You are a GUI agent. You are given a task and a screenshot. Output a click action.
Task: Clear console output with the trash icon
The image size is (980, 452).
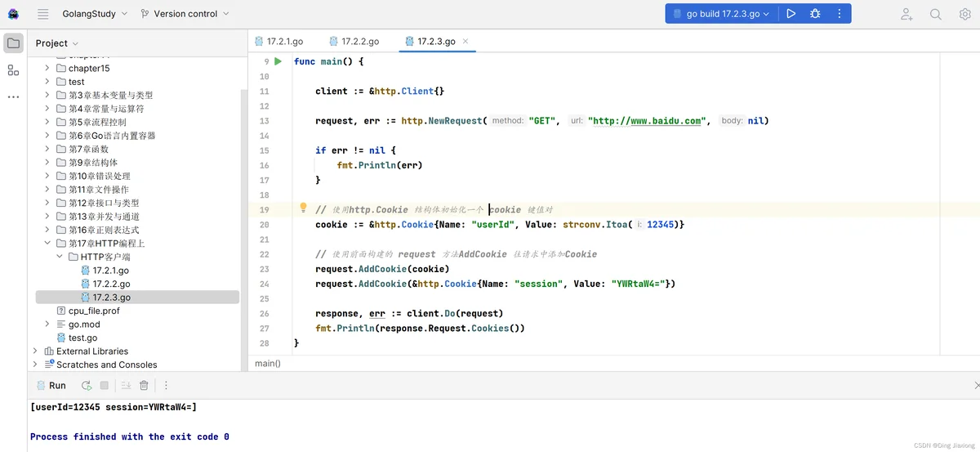pos(144,385)
